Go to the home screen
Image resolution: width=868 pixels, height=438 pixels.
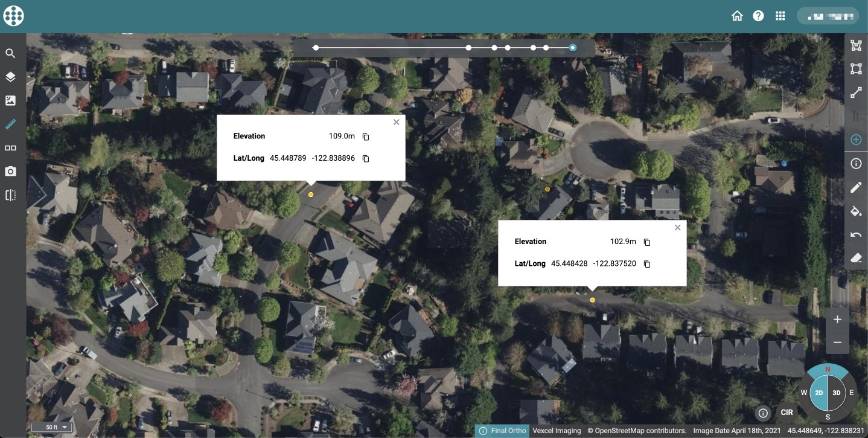point(737,16)
